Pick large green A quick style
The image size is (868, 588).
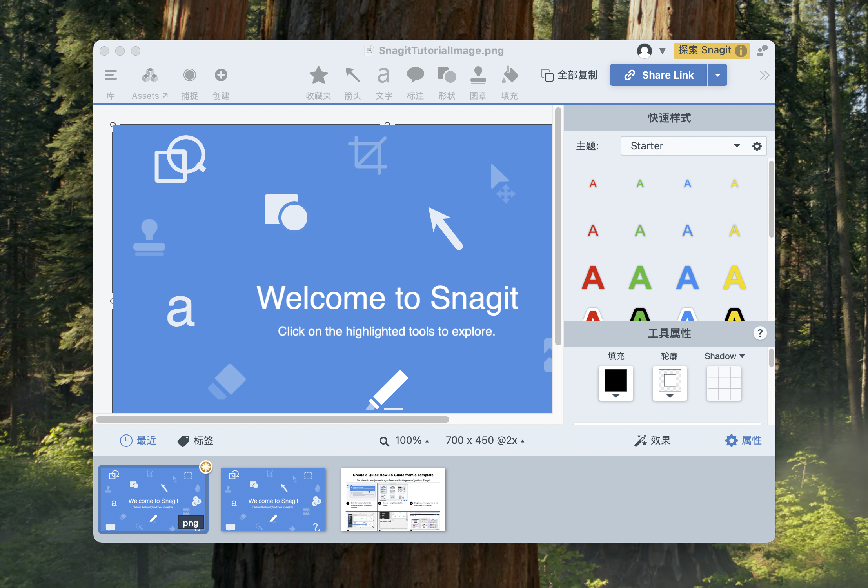(x=640, y=278)
